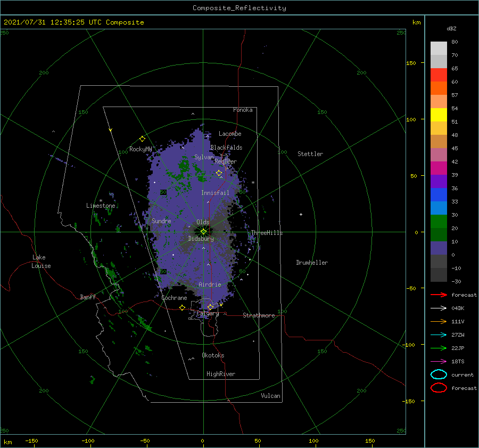Click the yellow radar-center diamond between Olds and Didsbury
The width and height of the screenshot is (479, 448).
203,232
